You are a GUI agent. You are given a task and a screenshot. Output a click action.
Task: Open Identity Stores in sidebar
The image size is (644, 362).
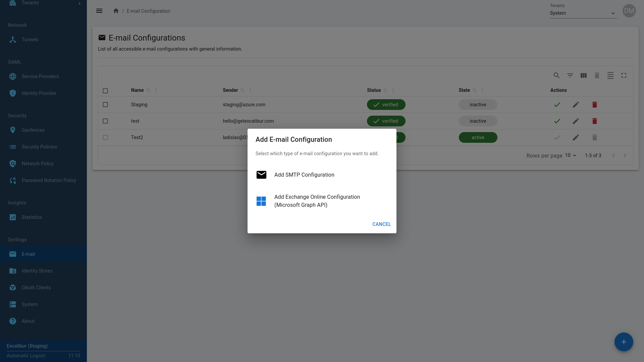37,271
